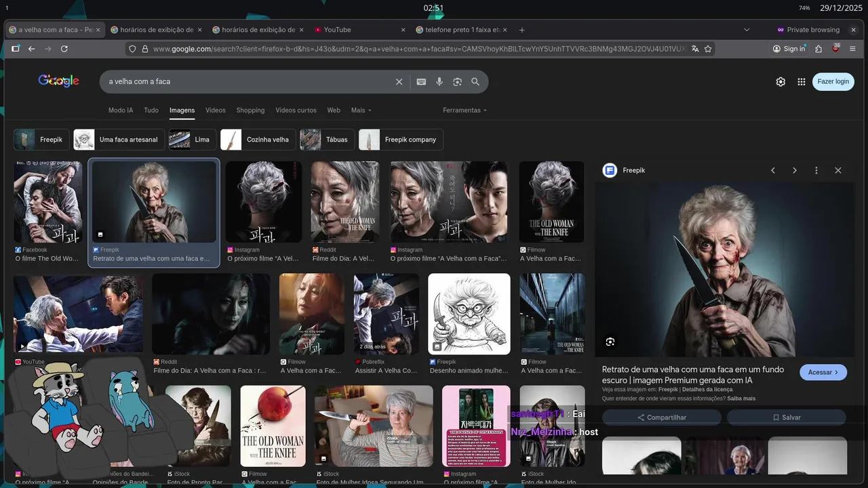This screenshot has width=868, height=488.
Task: Click the Fazer login button
Action: tap(833, 81)
